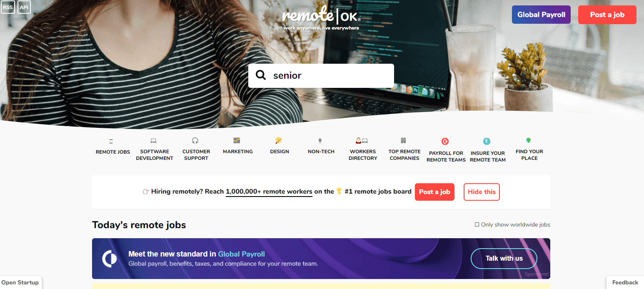
Task: Open the Top Remote Companies building icon
Action: tap(403, 140)
